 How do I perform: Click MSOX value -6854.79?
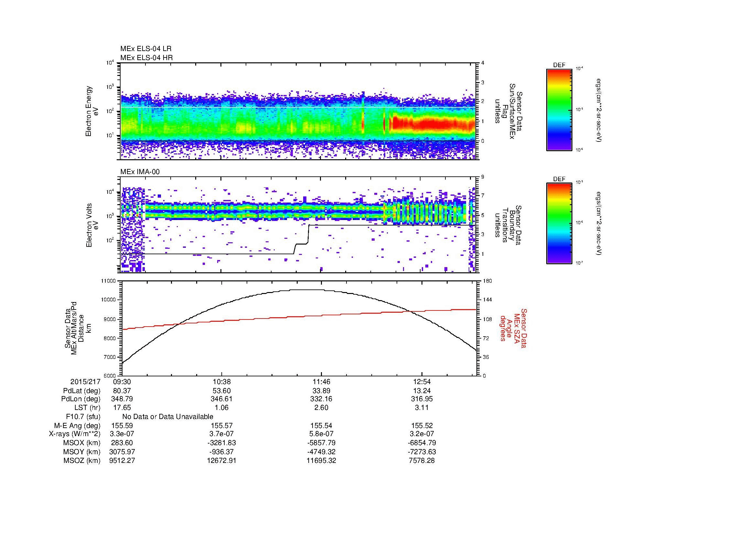pos(422,443)
